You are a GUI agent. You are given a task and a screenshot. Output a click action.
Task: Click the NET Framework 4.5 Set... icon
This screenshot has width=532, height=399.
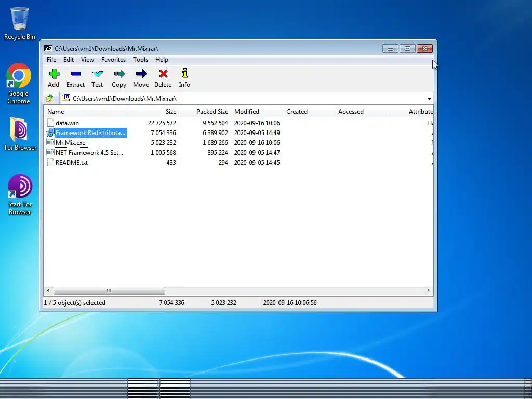(x=50, y=152)
